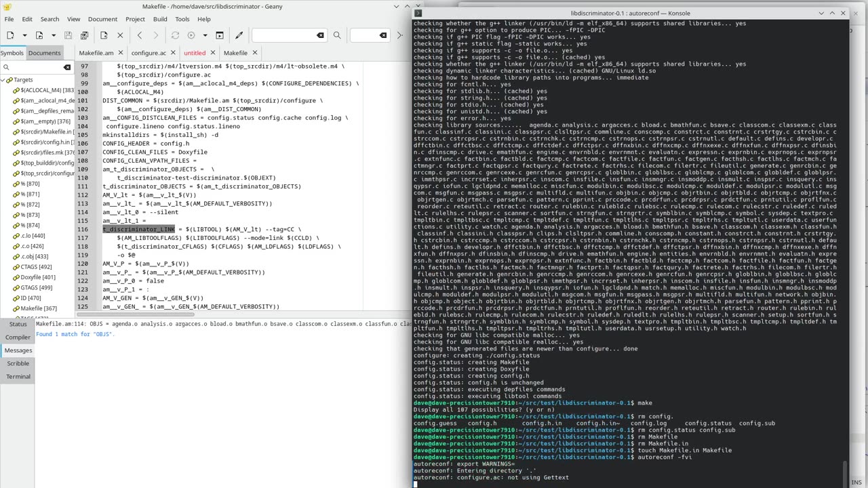Screen dimensions: 868x488
Task: Navigate back a location
Action: [x=140, y=35]
